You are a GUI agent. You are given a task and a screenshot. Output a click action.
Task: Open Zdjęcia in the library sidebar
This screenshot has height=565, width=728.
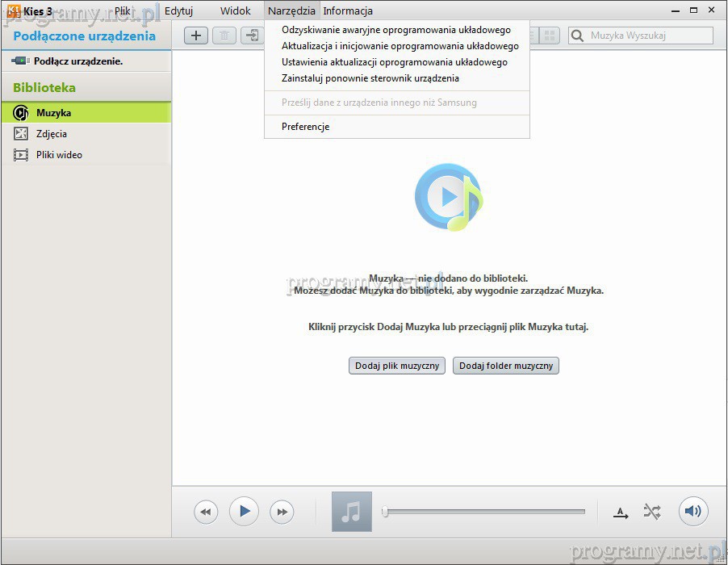52,134
